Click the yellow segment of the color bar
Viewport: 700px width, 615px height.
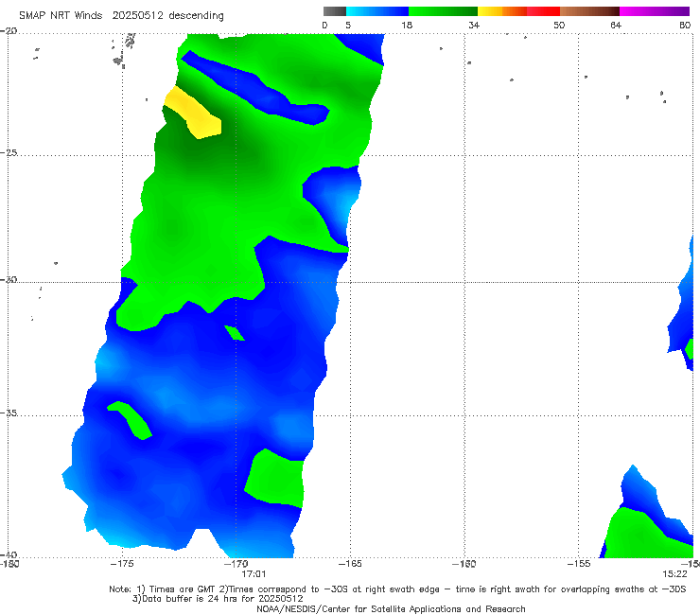[490, 11]
